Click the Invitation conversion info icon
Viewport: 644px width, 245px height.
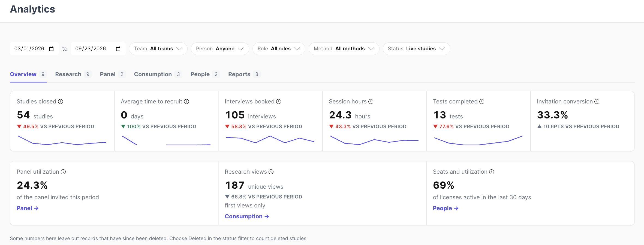tap(597, 102)
